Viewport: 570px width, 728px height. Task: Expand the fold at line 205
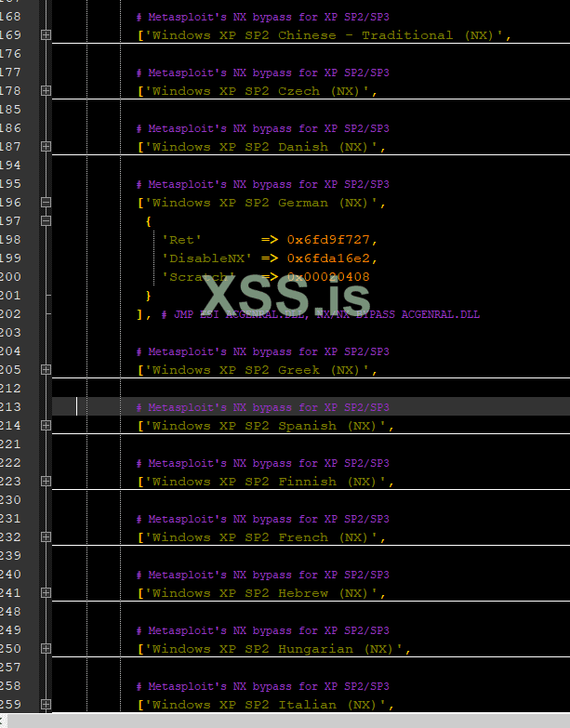pyautogui.click(x=46, y=369)
